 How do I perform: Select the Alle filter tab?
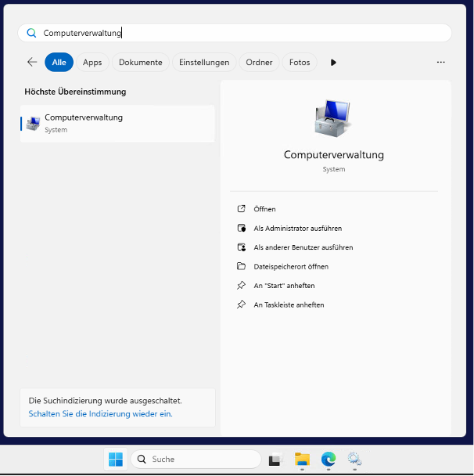pyautogui.click(x=59, y=62)
